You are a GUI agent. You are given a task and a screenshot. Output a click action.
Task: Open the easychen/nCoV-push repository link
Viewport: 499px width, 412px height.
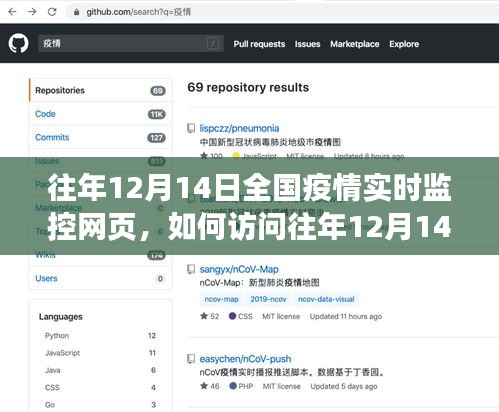tap(245, 359)
